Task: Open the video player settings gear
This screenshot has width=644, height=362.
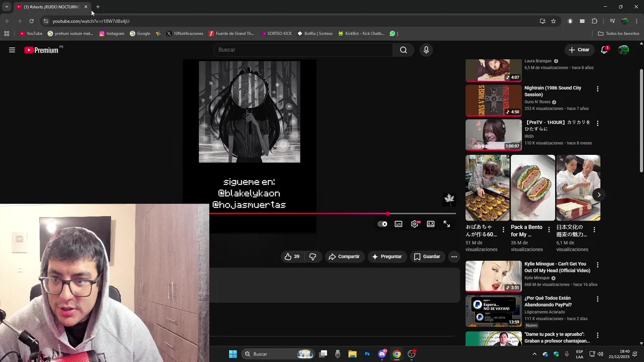Action: pyautogui.click(x=415, y=224)
